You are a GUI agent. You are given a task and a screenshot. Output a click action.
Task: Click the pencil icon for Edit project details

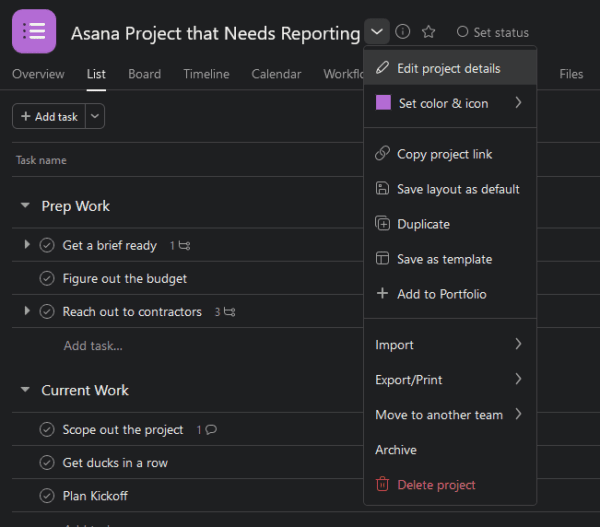coord(382,68)
